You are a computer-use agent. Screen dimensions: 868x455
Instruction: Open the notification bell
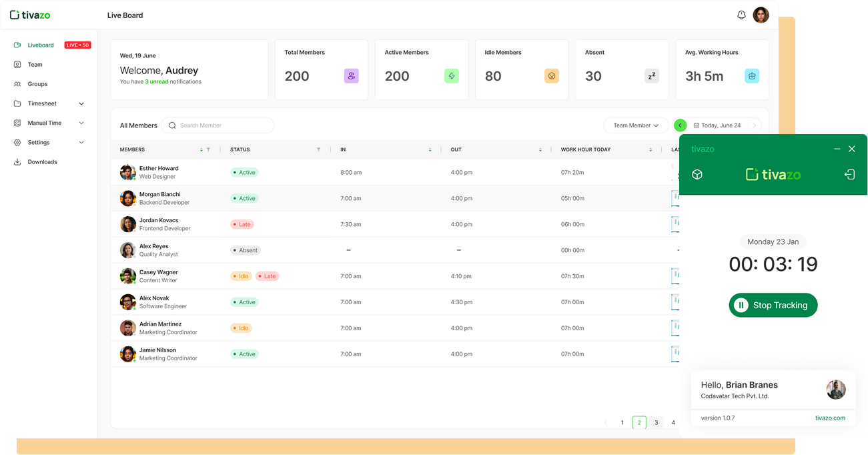(x=741, y=14)
